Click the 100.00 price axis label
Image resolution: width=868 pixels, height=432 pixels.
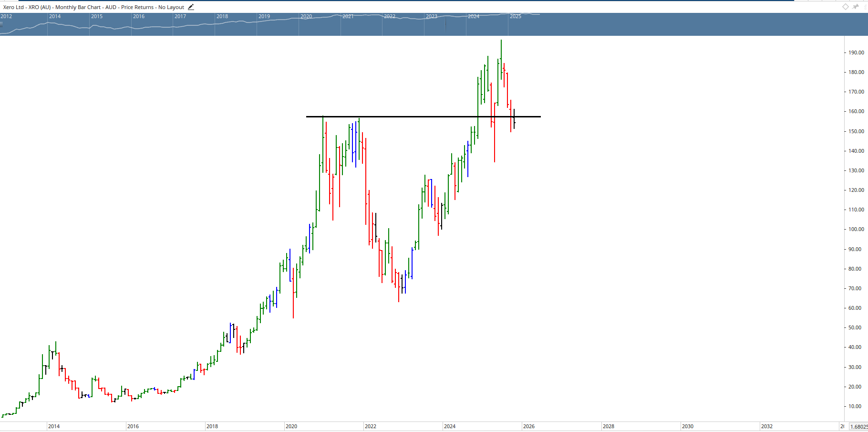[x=856, y=229]
